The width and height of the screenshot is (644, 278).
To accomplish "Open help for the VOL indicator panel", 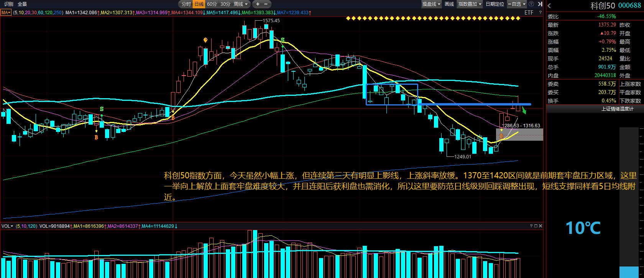I will [x=531, y=226].
